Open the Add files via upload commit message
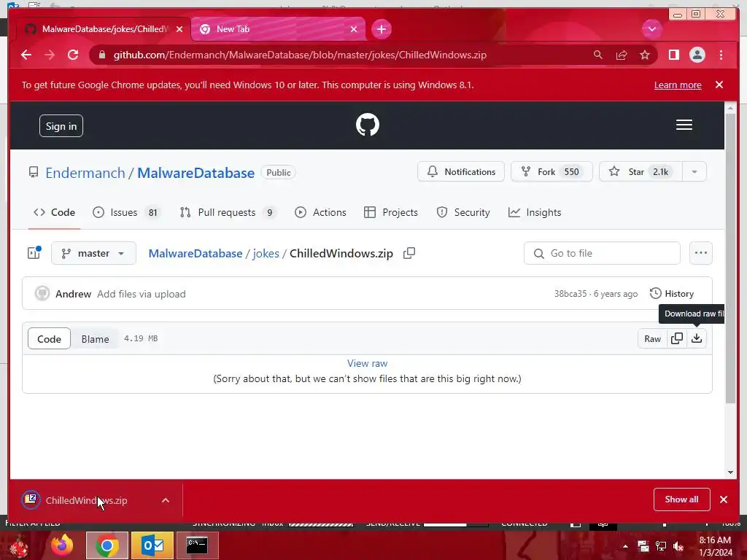Image resolution: width=747 pixels, height=560 pixels. point(142,294)
